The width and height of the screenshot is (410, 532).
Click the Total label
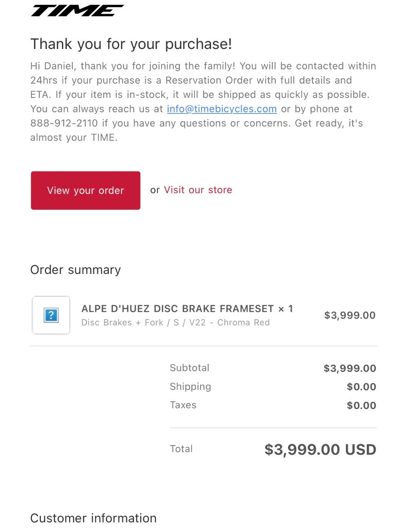[x=181, y=449]
